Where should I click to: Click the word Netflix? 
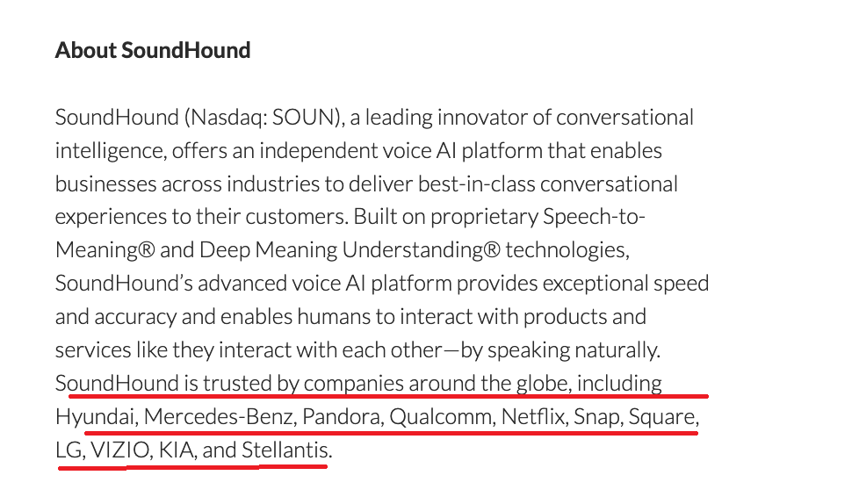pyautogui.click(x=533, y=417)
